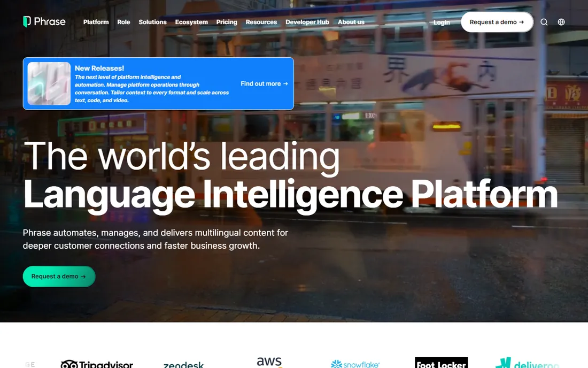Screen dimensions: 588x368
Task: Click the New Releases banner thumbnail image
Action: click(x=49, y=83)
